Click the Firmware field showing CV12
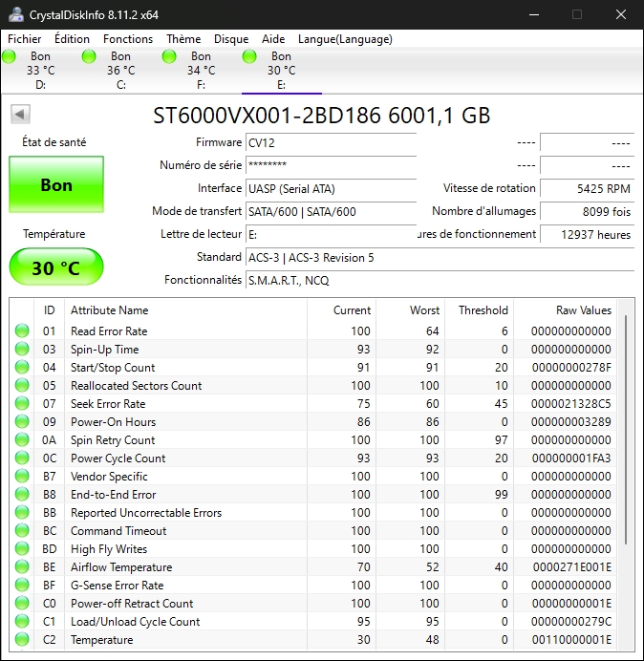Screen dimensions: 644x661 [x=331, y=142]
